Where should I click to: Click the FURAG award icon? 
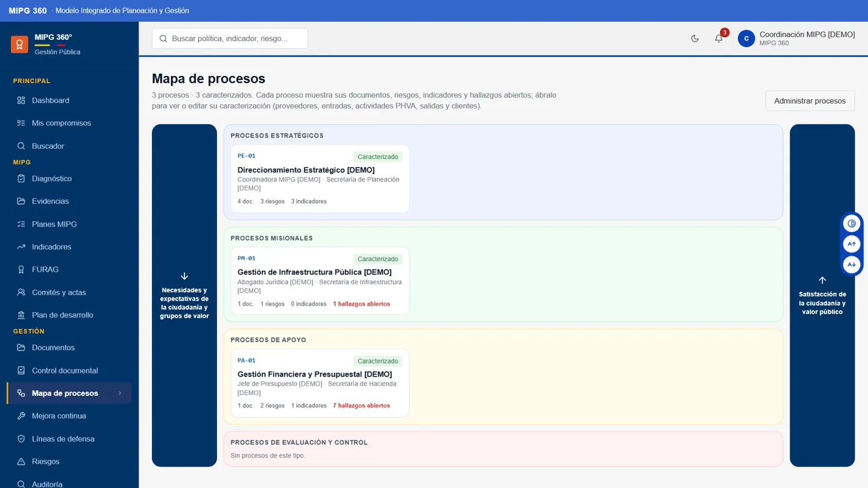[x=21, y=269]
